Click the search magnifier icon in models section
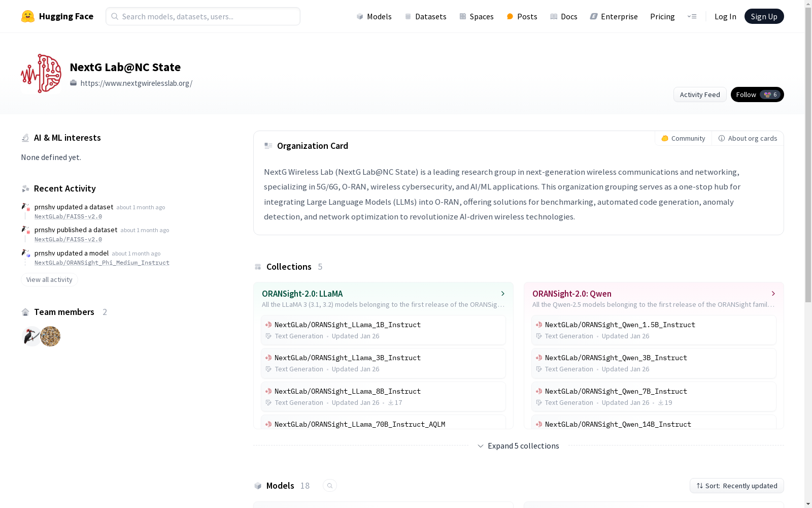The width and height of the screenshot is (812, 508). click(x=330, y=486)
